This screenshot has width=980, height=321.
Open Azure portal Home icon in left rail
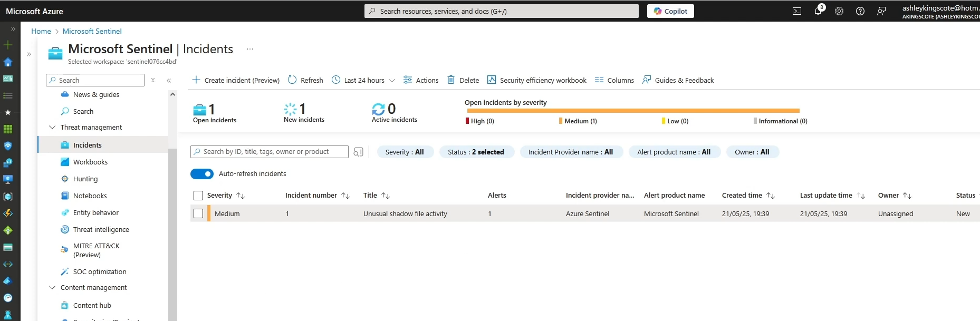pyautogui.click(x=8, y=62)
